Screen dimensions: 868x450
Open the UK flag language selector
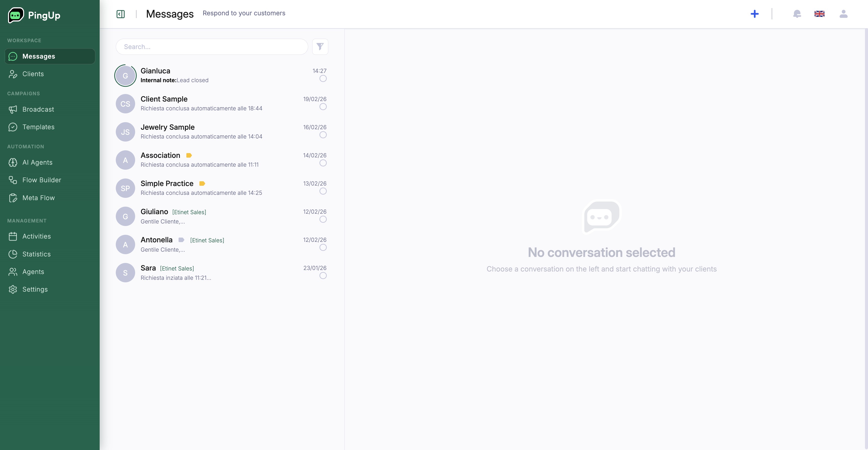click(819, 14)
